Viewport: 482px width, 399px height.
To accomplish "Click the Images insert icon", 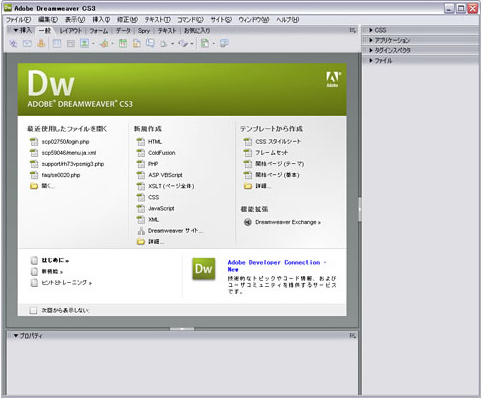I will click(84, 43).
